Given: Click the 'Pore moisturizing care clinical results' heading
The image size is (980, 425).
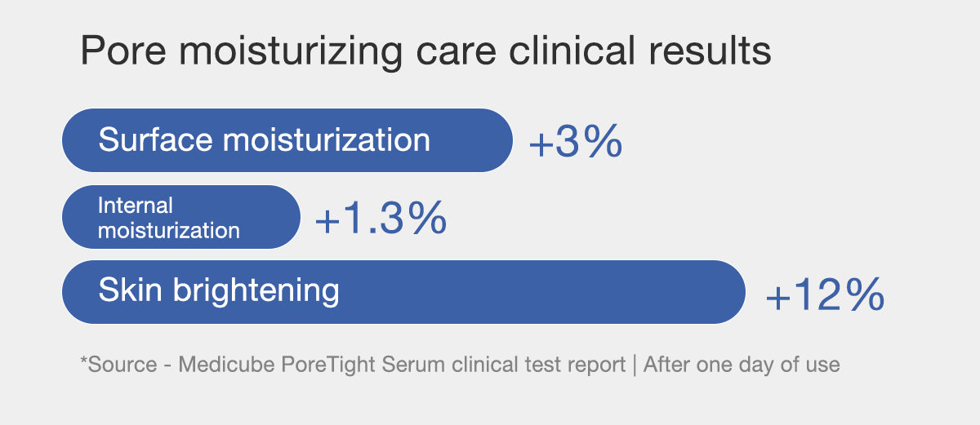Looking at the screenshot, I should pyautogui.click(x=425, y=52).
